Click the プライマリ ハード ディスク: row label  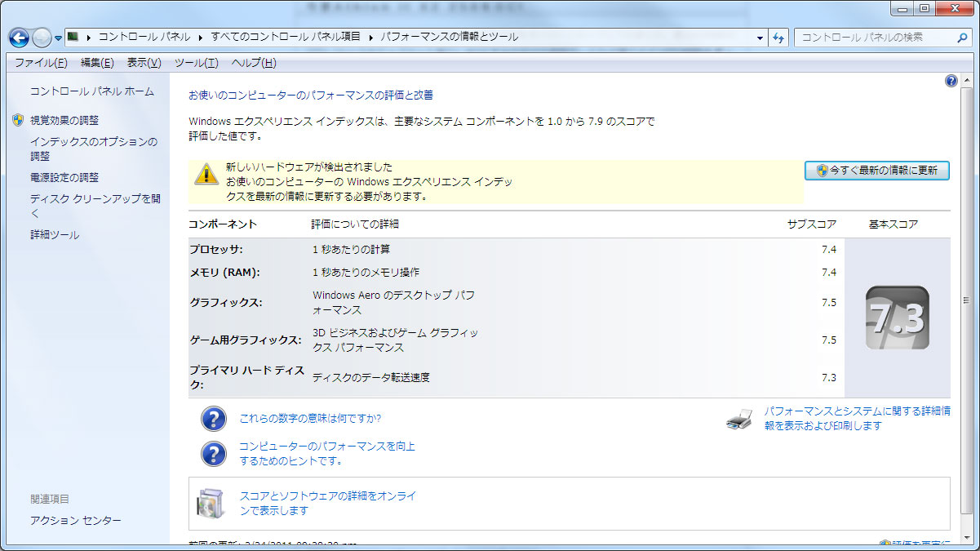(x=246, y=377)
